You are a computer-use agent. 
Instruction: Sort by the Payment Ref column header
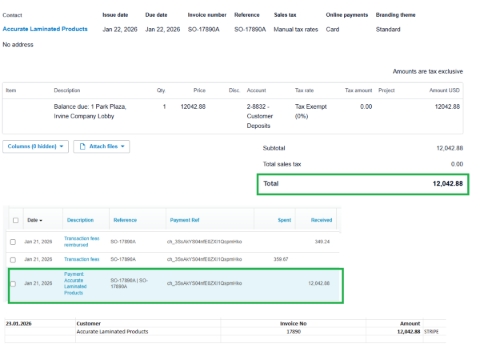coord(185,220)
